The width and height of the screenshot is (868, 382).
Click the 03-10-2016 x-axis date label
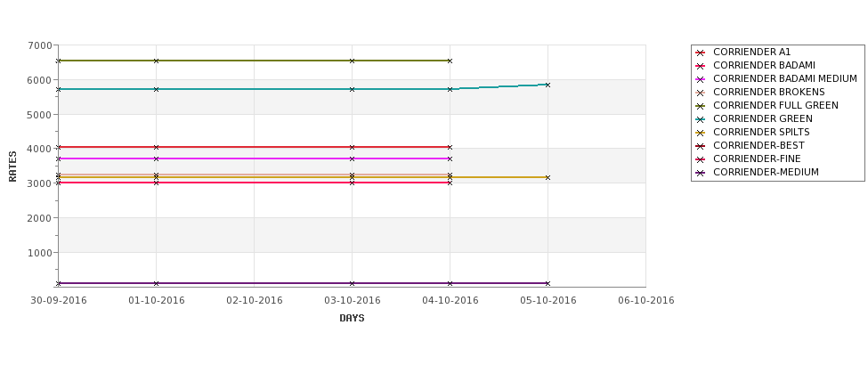coord(352,301)
